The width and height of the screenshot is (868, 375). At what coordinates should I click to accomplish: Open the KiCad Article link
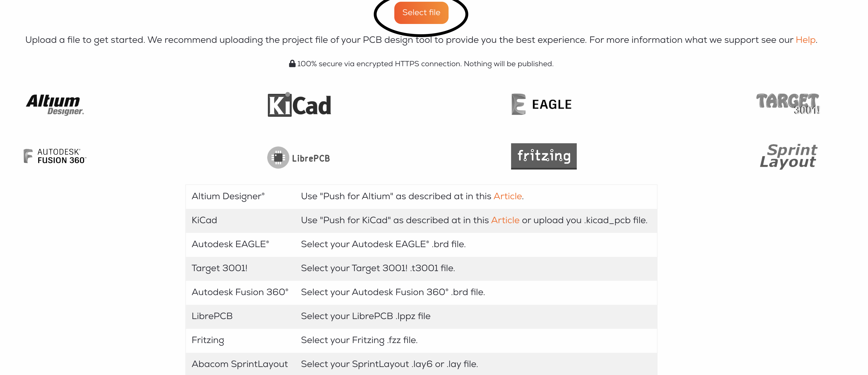coord(505,220)
